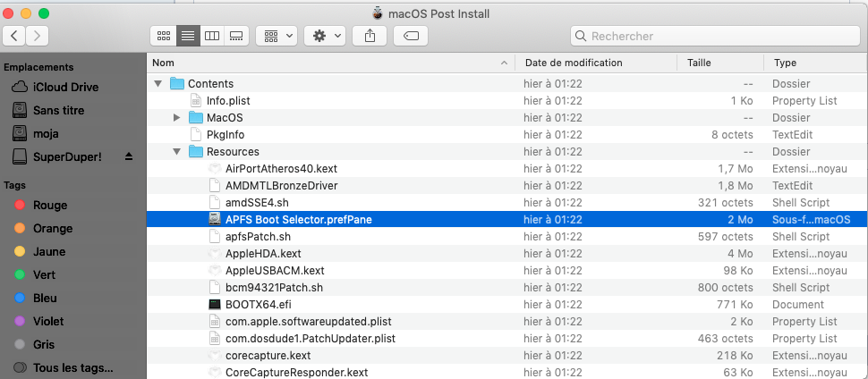The image size is (868, 379).
Task: Sort by the Type column header
Action: coord(815,63)
